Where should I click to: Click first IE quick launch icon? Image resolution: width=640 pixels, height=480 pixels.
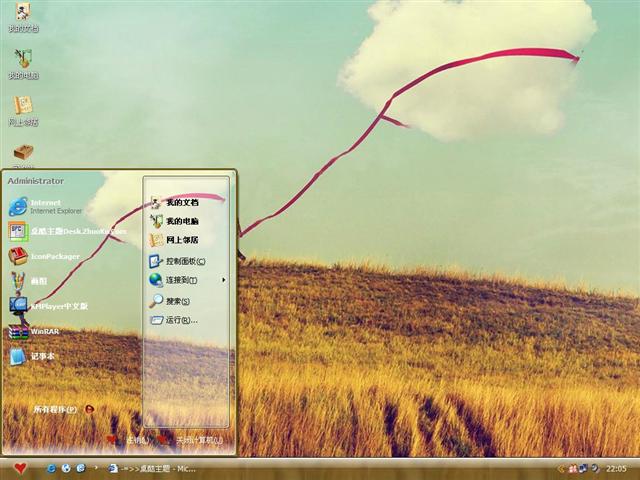coord(51,469)
